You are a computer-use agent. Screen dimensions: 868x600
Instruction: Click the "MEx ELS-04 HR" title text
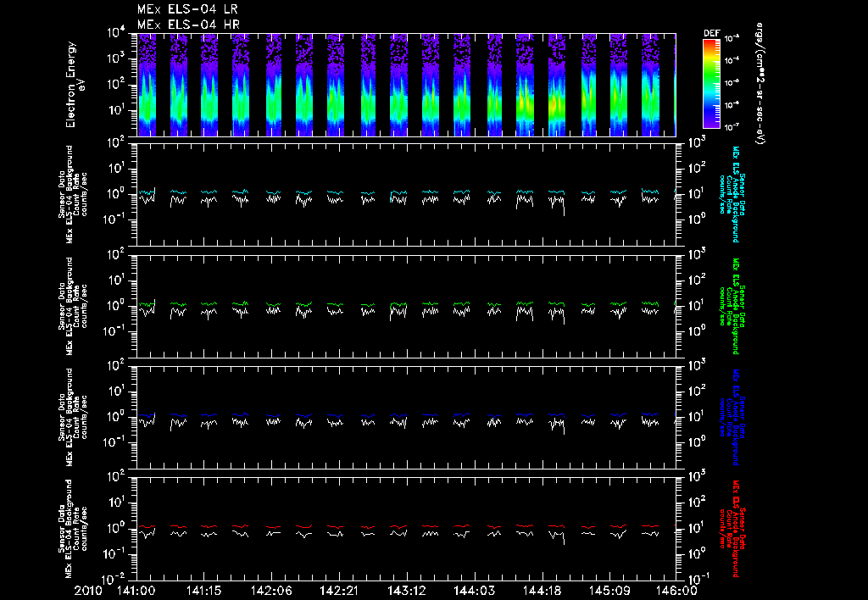tap(188, 25)
